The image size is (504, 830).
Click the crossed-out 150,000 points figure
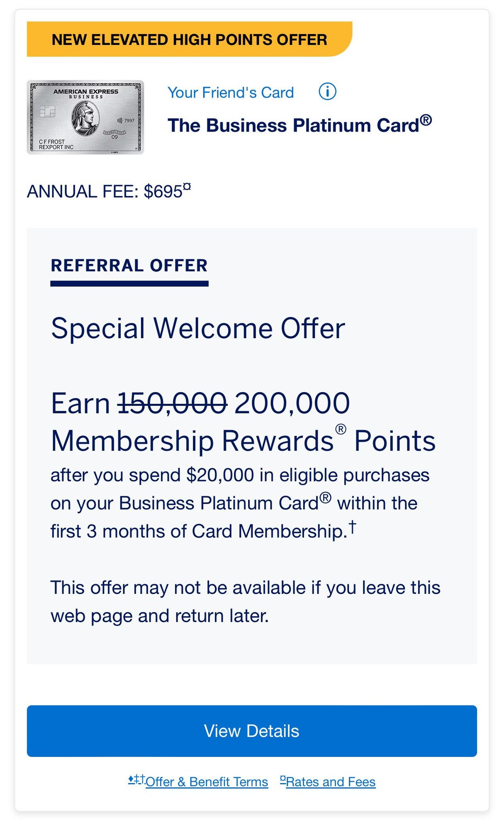(172, 403)
